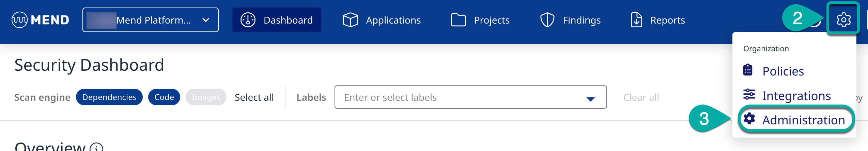Toggle the Code scan engine filter

pos(164,97)
